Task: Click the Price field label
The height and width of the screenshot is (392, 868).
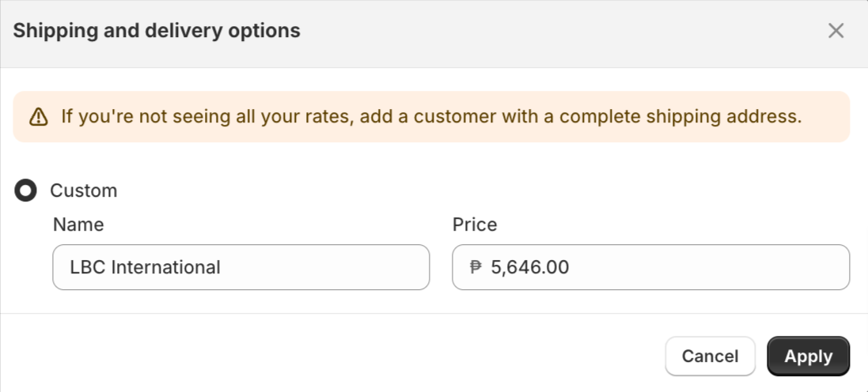Action: [x=475, y=224]
